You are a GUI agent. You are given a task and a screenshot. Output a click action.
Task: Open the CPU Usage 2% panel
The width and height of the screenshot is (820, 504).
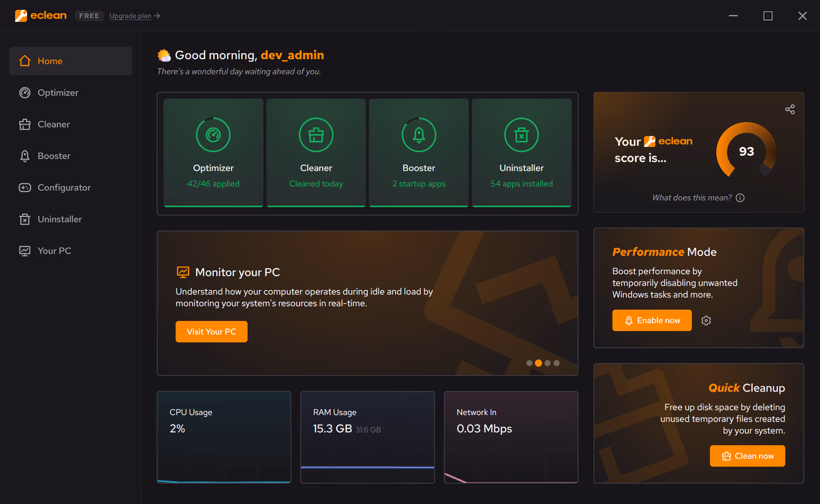coord(224,437)
